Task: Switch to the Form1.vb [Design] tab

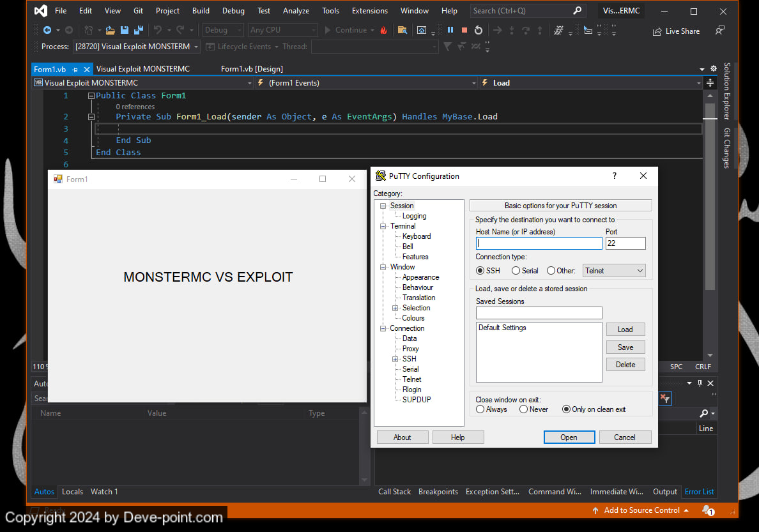Action: point(252,69)
